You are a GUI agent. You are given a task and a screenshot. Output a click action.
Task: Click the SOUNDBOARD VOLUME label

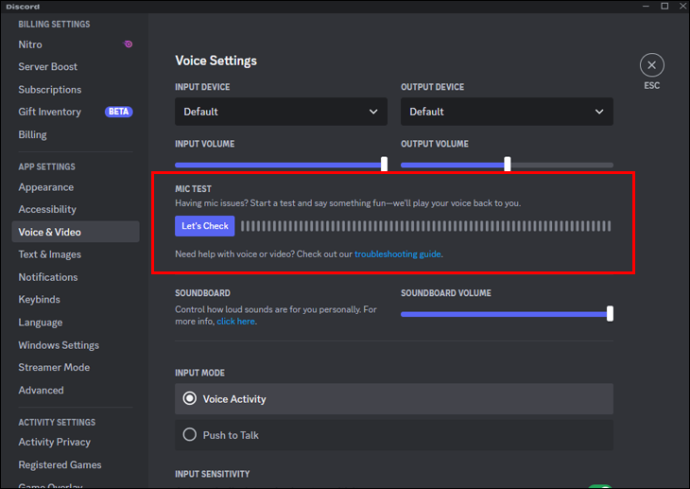[446, 293]
